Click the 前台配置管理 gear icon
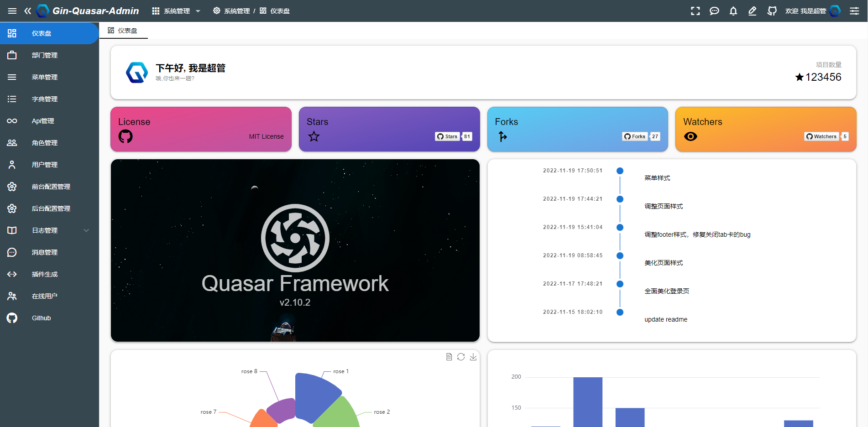868x427 pixels. [12, 187]
